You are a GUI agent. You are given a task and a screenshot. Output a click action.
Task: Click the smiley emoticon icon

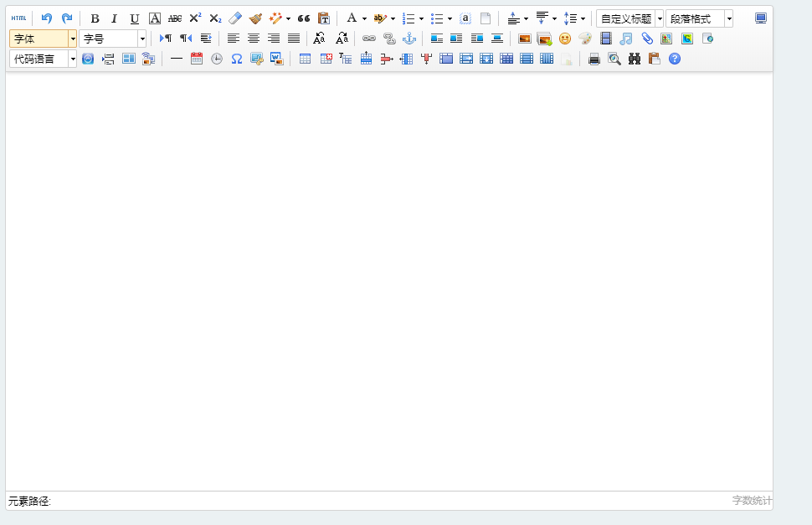[565, 39]
